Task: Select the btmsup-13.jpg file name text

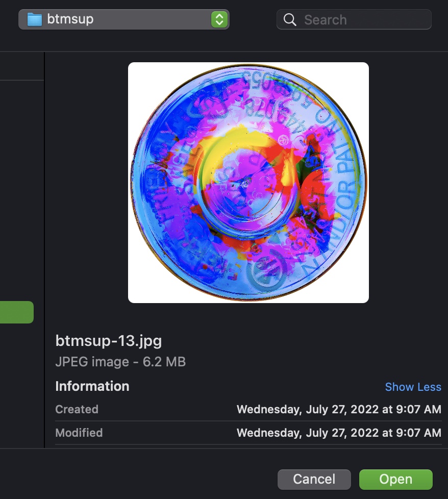Action: point(109,341)
